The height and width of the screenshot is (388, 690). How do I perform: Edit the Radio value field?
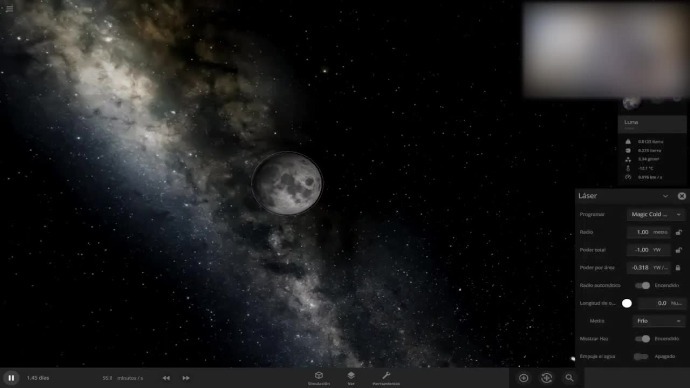pyautogui.click(x=648, y=232)
